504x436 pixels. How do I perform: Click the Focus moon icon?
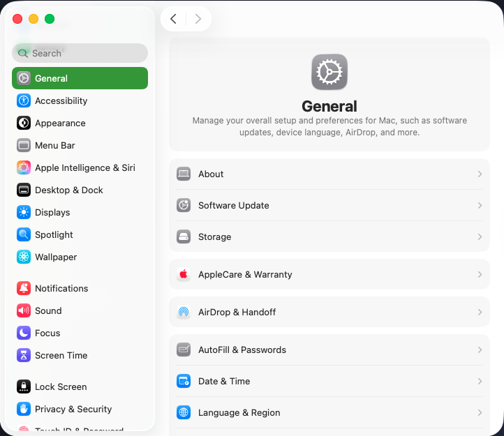pyautogui.click(x=24, y=333)
